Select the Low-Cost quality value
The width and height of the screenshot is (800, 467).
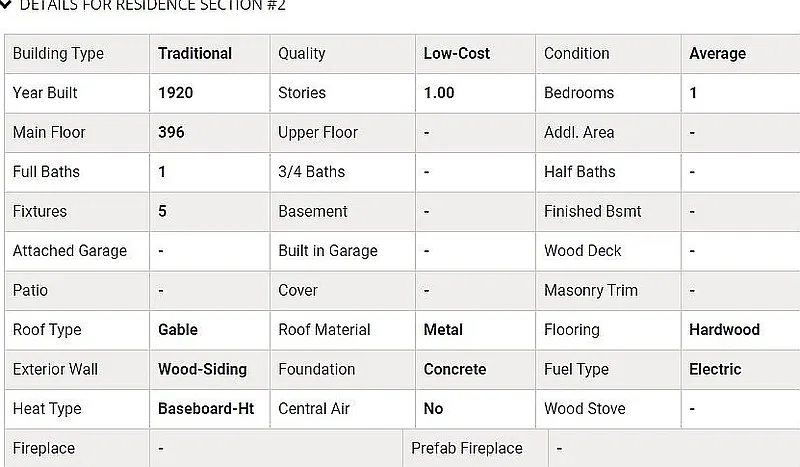point(456,54)
